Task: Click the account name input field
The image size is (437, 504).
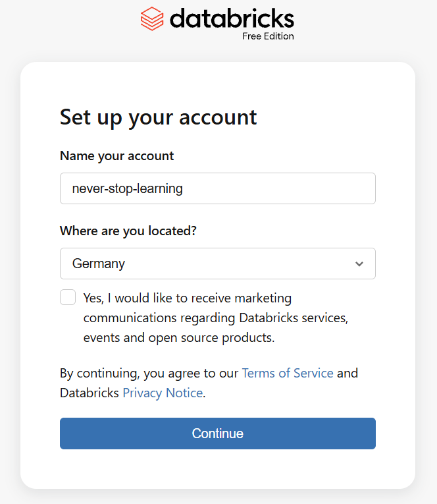Action: [218, 188]
